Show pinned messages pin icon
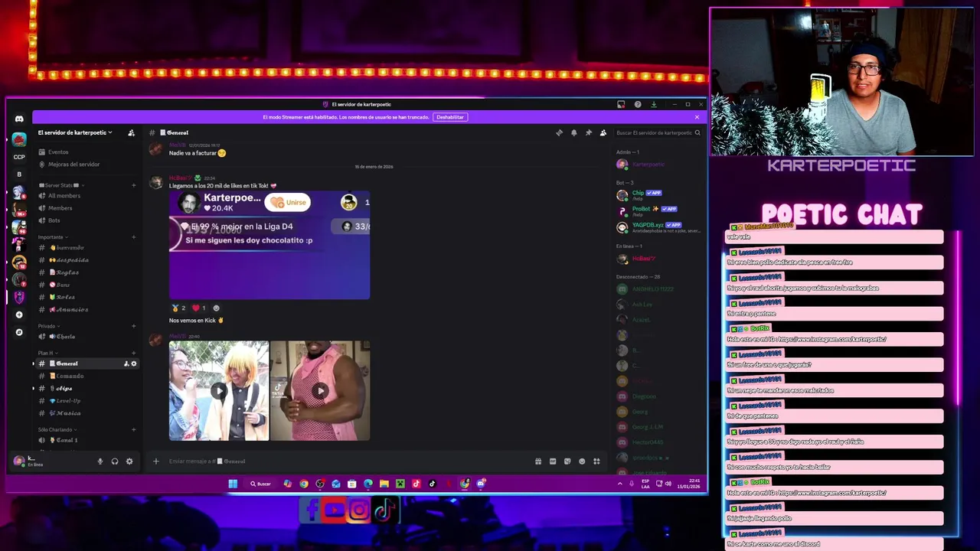The height and width of the screenshot is (551, 980). 589,132
